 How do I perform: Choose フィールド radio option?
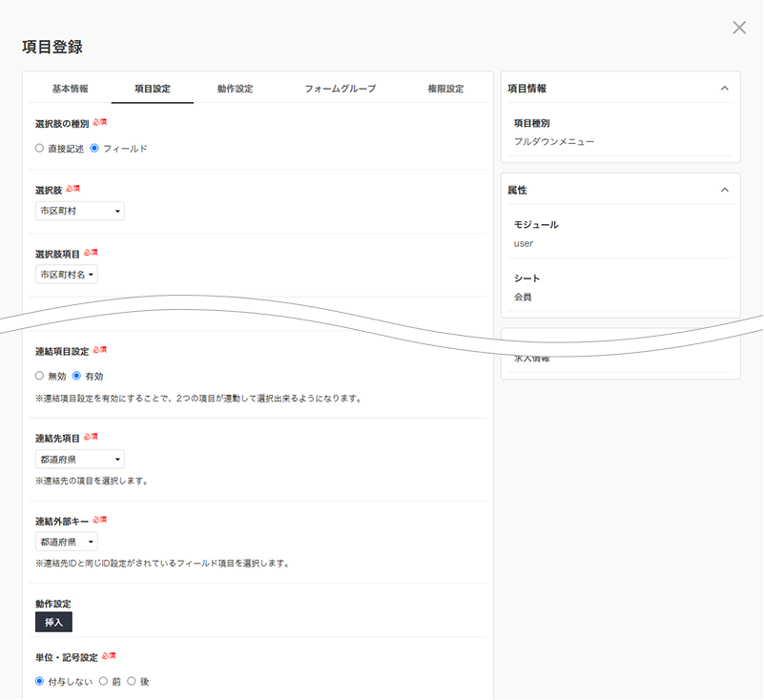94,149
